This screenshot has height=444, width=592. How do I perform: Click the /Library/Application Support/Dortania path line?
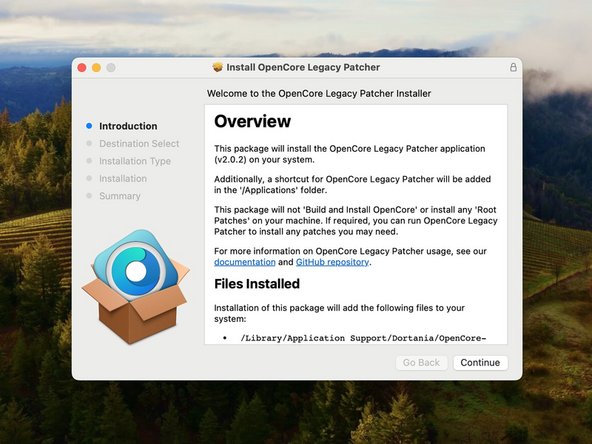(x=363, y=338)
